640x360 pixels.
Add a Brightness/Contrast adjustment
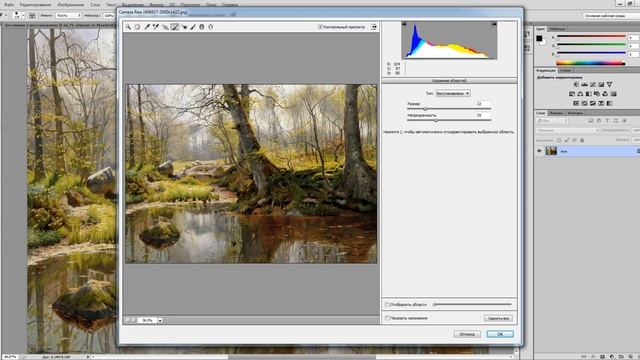click(576, 84)
